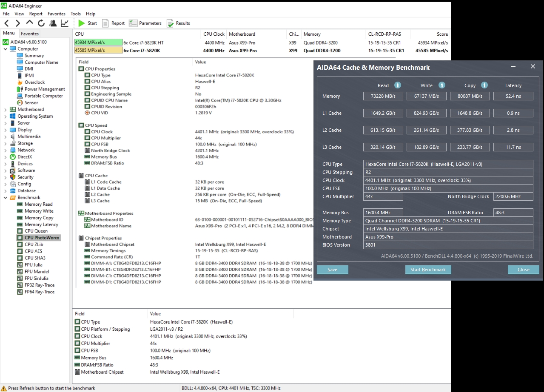
Task: Go forward with the toolbar forward arrow
Action: [18, 23]
